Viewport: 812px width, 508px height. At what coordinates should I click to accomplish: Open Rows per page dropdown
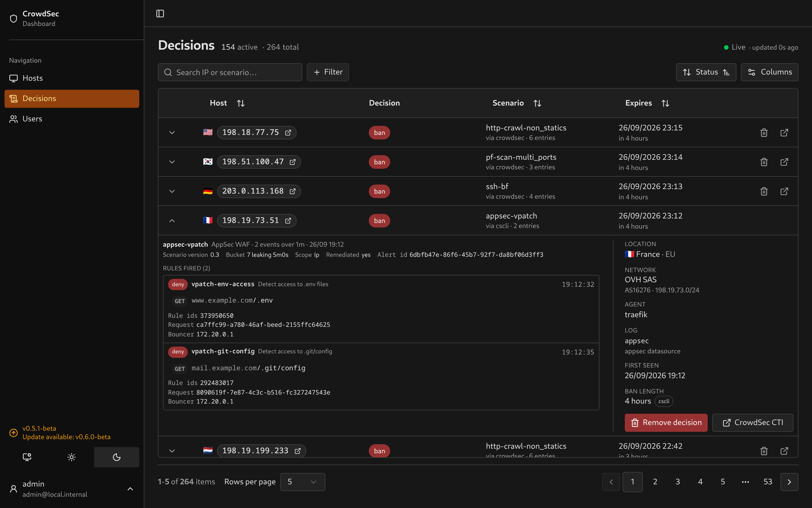pos(303,482)
